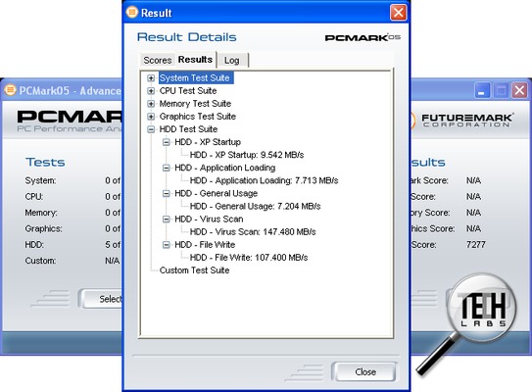Click the 'Result Details' heading

coord(186,37)
